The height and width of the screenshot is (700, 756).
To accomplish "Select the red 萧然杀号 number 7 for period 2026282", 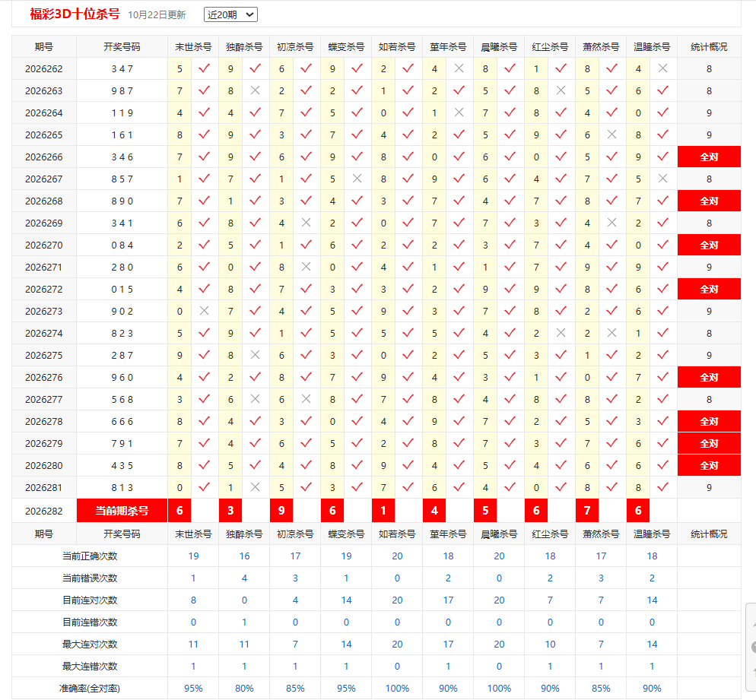I will (x=587, y=511).
